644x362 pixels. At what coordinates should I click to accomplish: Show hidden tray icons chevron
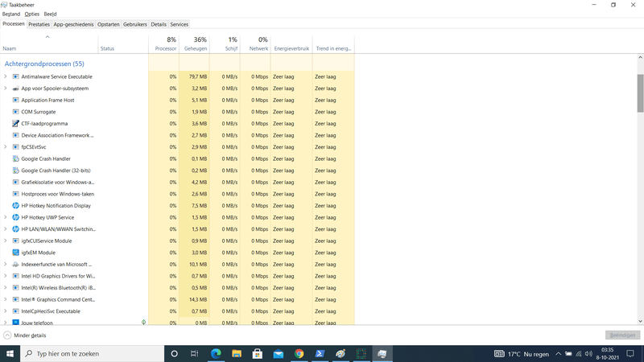point(558,353)
